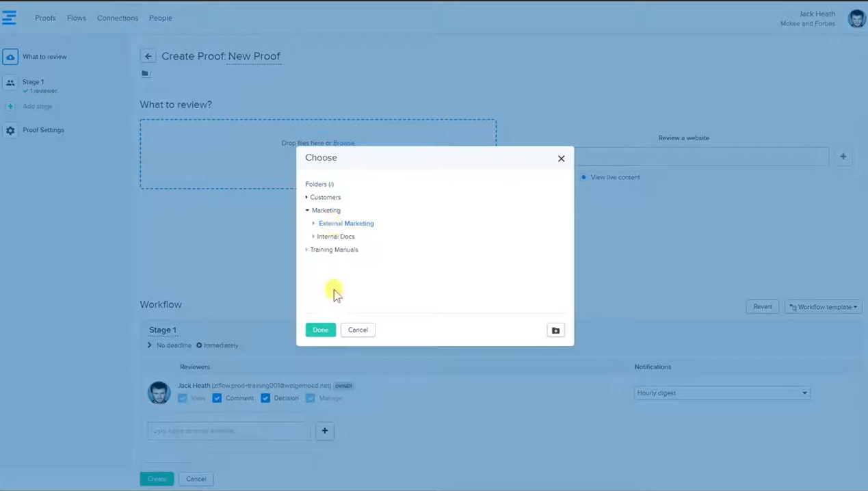
Task: Click the Stage 1 sidebar label
Action: click(x=33, y=82)
